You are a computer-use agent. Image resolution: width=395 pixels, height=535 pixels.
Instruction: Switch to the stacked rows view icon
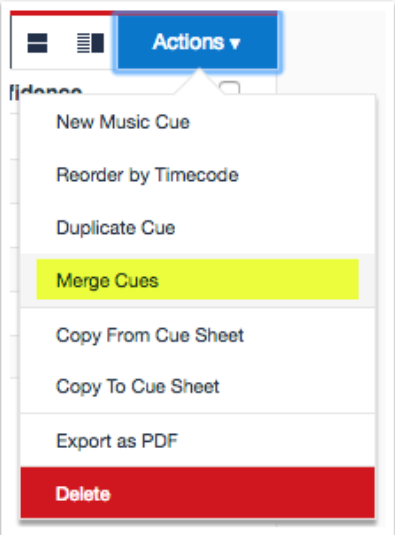coord(37,43)
